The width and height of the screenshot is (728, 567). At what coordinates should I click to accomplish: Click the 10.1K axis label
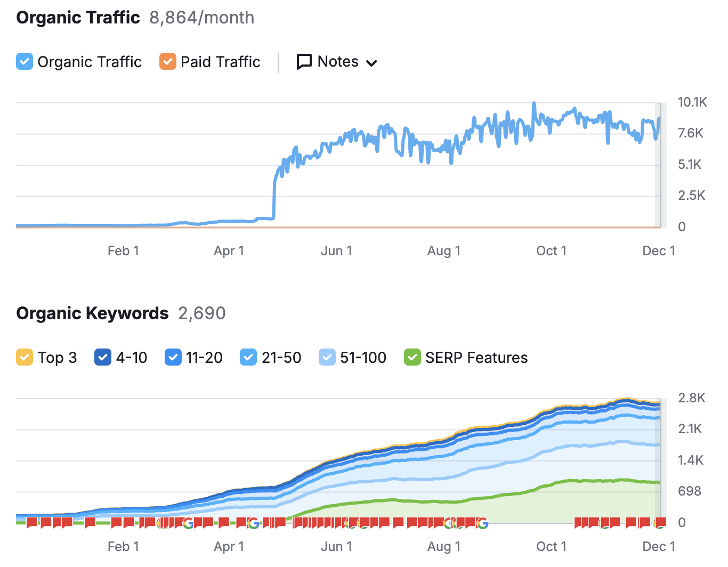click(692, 102)
